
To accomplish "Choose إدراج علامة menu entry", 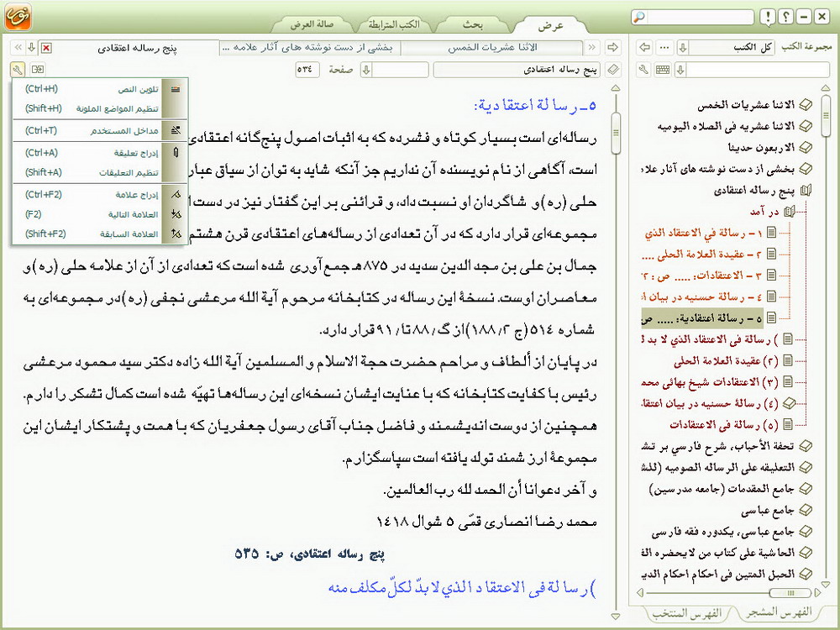I will coord(100,195).
